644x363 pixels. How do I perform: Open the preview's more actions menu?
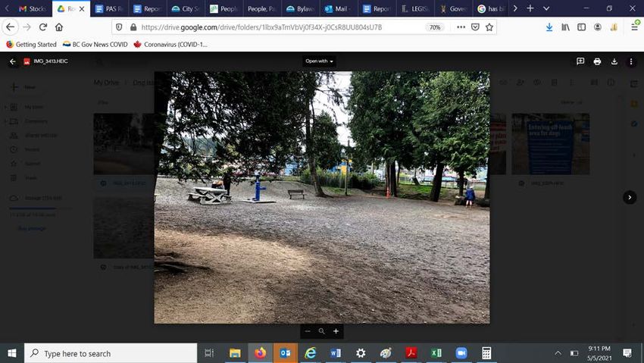point(631,61)
